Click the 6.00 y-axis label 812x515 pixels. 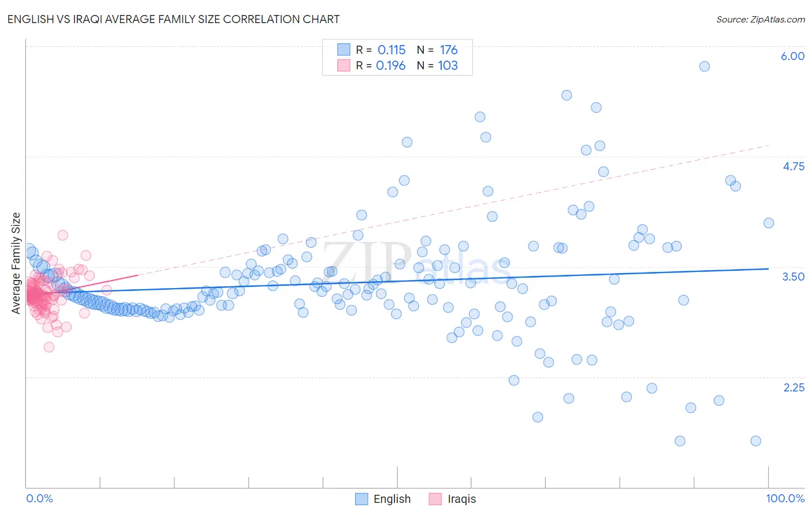pyautogui.click(x=792, y=56)
